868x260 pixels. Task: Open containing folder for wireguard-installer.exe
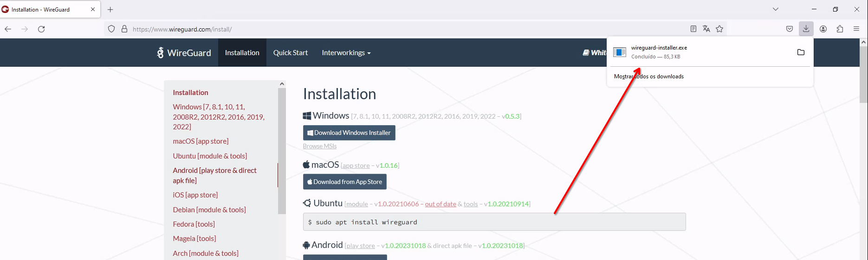801,52
